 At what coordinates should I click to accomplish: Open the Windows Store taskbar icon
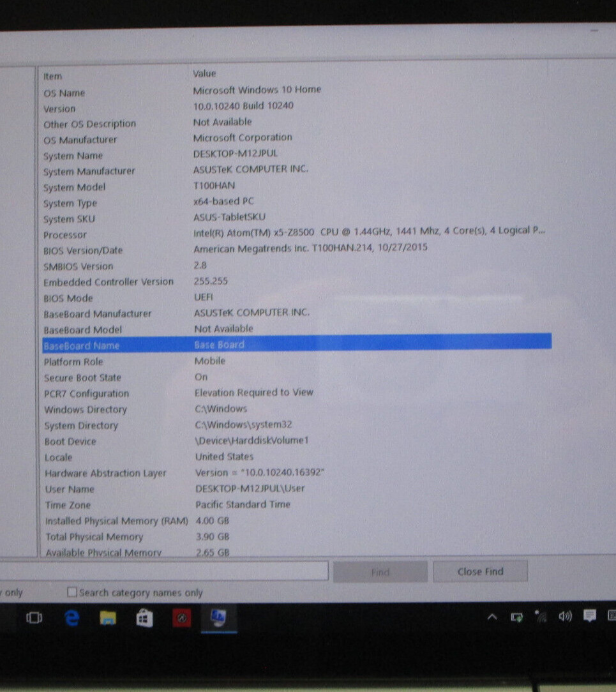[x=144, y=618]
